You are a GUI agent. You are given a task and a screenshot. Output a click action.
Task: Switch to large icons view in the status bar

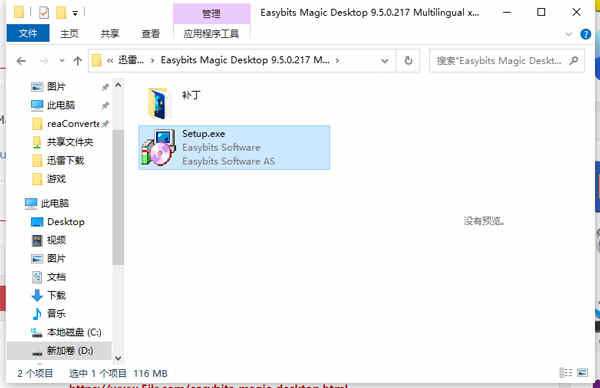click(x=582, y=372)
